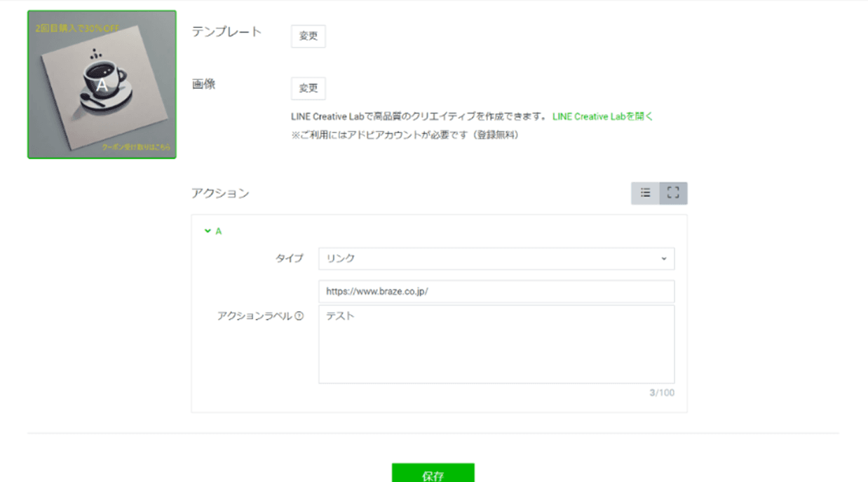Viewport: 868px width, 482px height.
Task: Click the クーポン受け取りはこちら text on the preview
Action: coord(135,147)
